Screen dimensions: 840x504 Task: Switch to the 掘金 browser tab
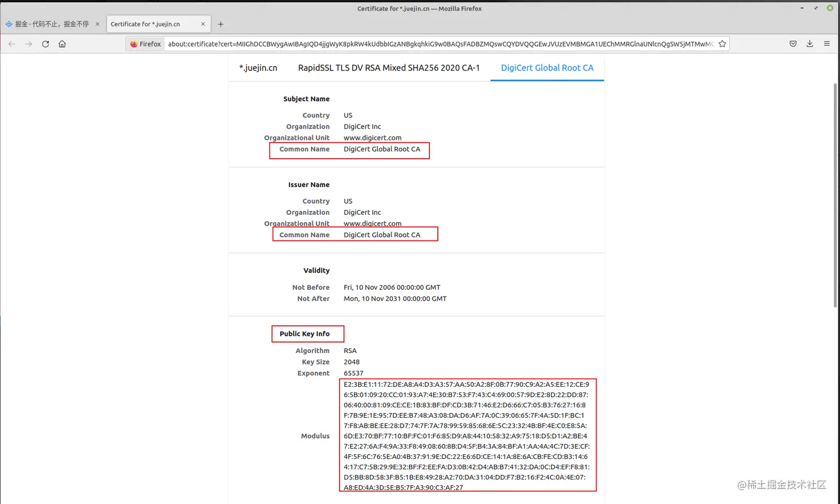52,24
